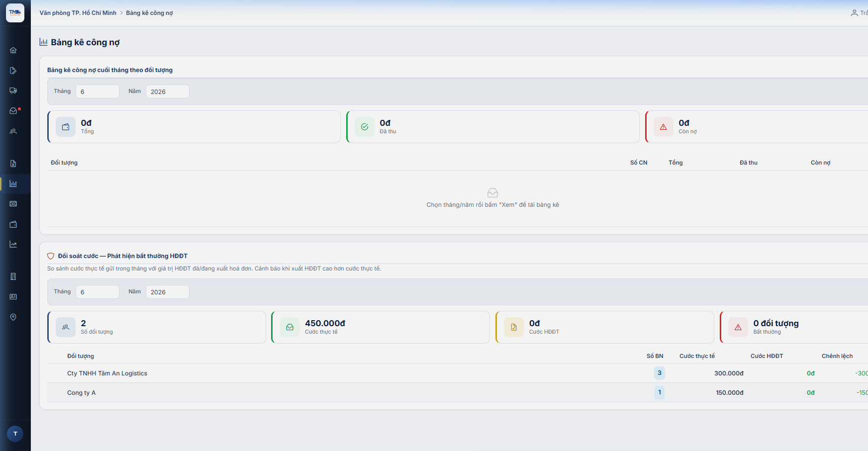Click the inbox icon on Cước thực tế card

[x=289, y=327]
